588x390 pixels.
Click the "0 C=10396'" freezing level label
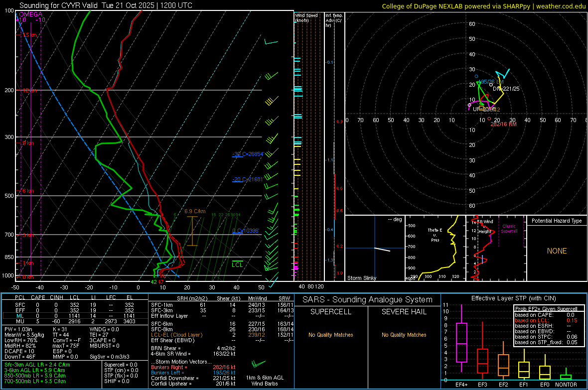(x=246, y=231)
